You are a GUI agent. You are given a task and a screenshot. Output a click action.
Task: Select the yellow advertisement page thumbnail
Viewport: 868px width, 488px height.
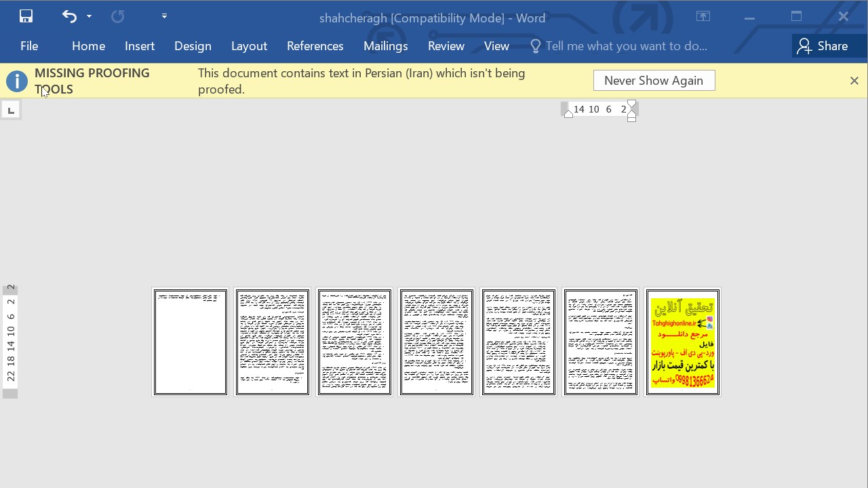(683, 342)
